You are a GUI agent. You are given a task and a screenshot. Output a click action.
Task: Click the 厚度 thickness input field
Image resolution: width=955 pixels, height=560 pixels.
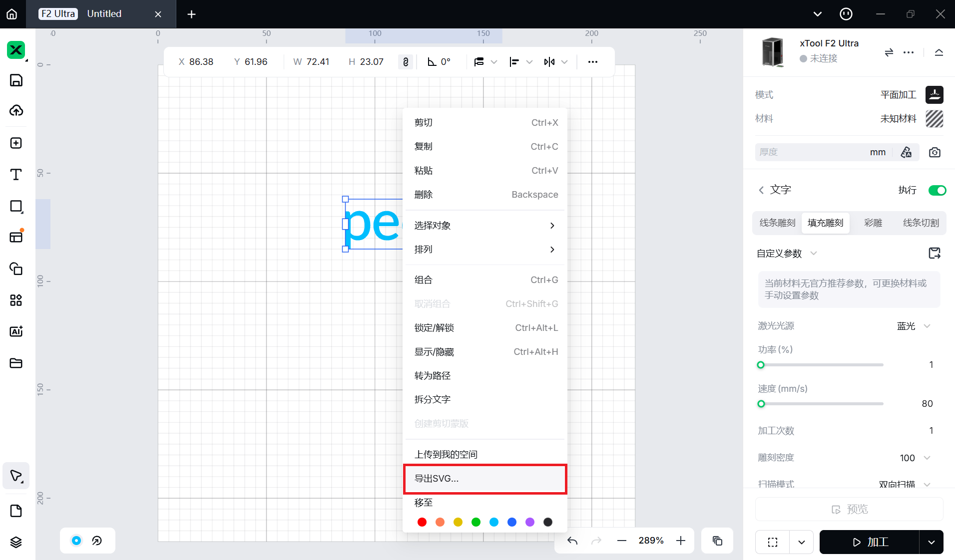click(x=812, y=152)
